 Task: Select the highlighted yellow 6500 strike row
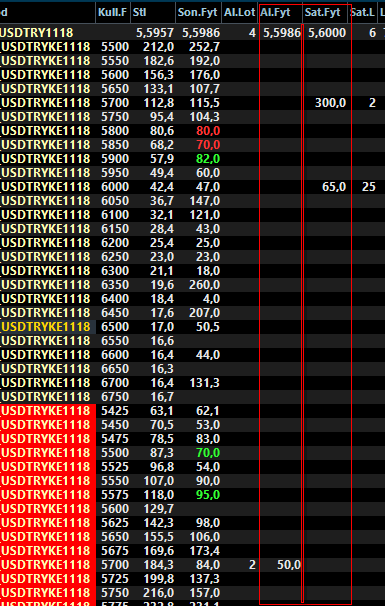click(192, 327)
